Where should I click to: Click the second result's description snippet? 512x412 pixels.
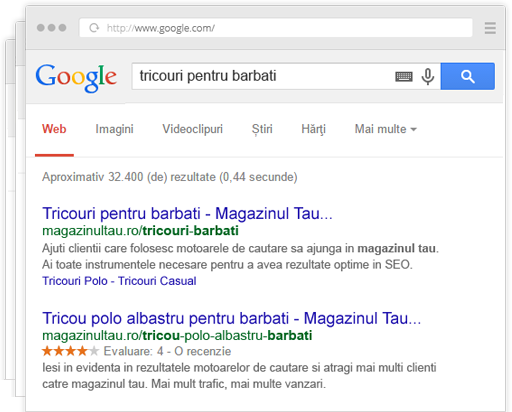(x=239, y=376)
